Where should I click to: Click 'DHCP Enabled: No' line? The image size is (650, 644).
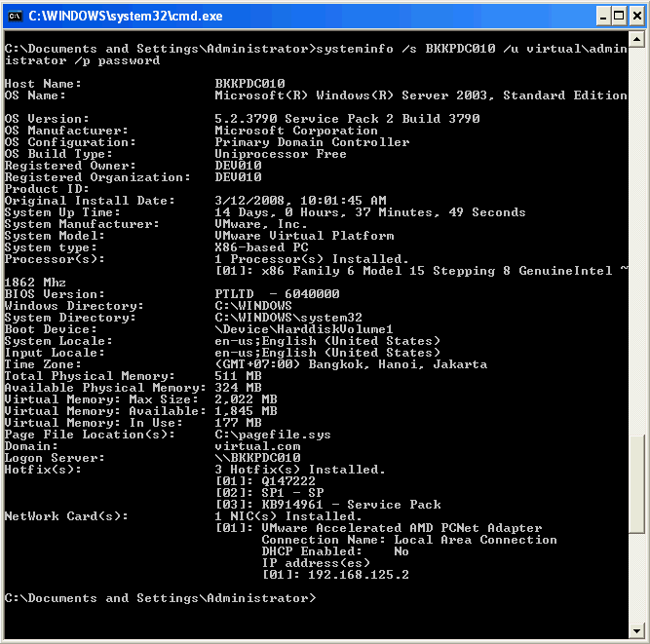coord(335,551)
